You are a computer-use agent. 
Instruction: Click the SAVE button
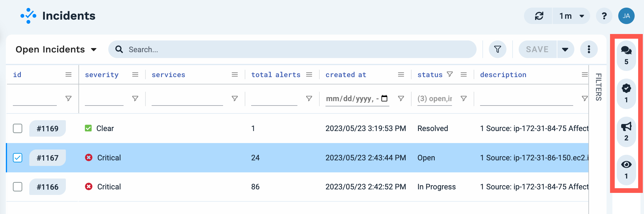(x=537, y=49)
